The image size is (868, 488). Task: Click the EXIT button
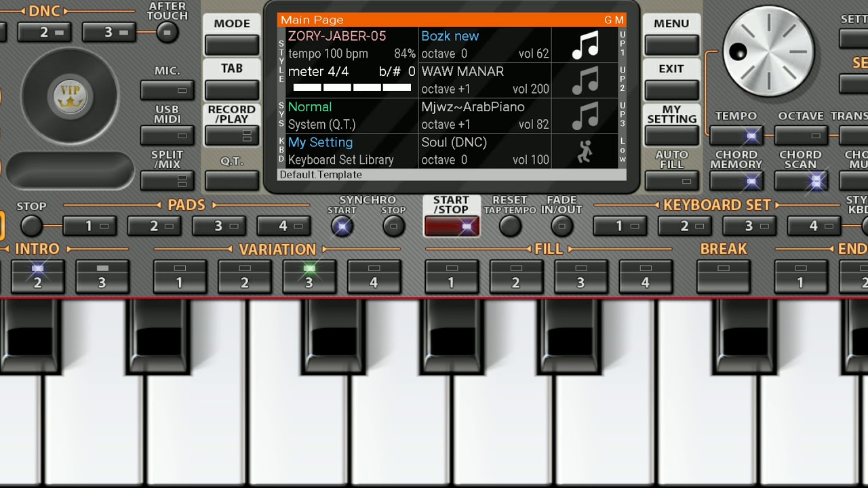point(671,89)
